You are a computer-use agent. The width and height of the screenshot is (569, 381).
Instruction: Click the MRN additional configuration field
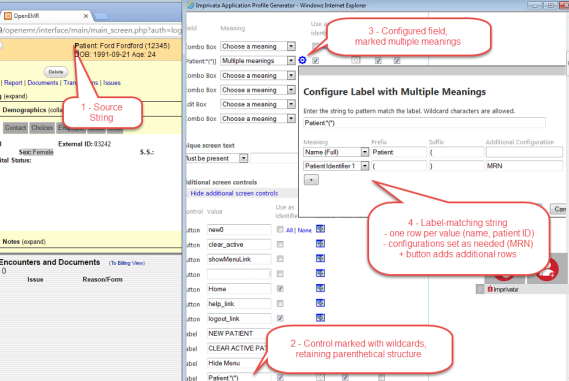point(524,166)
